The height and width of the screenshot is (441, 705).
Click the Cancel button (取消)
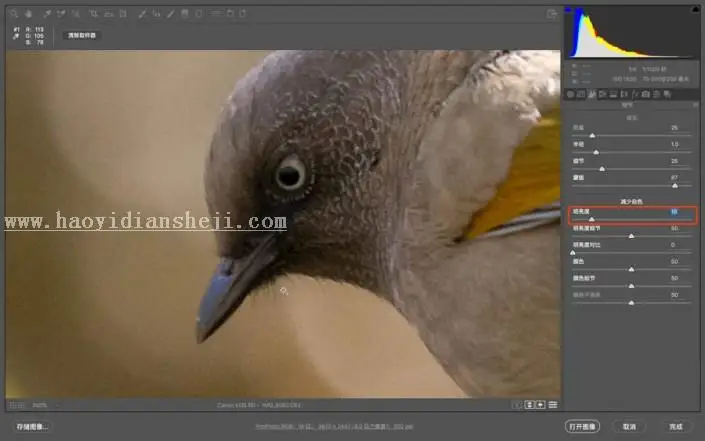point(629,427)
